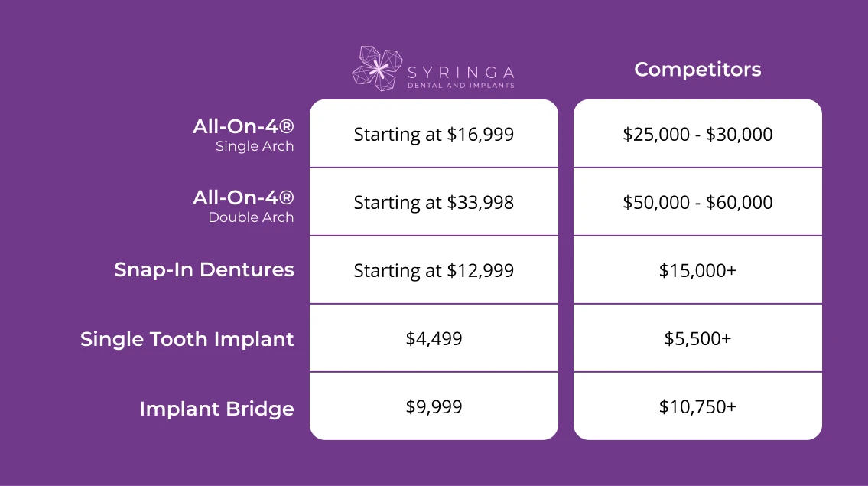Click the competitor $5,500+ price cell
The height and width of the screenshot is (486, 868).
[x=697, y=338]
